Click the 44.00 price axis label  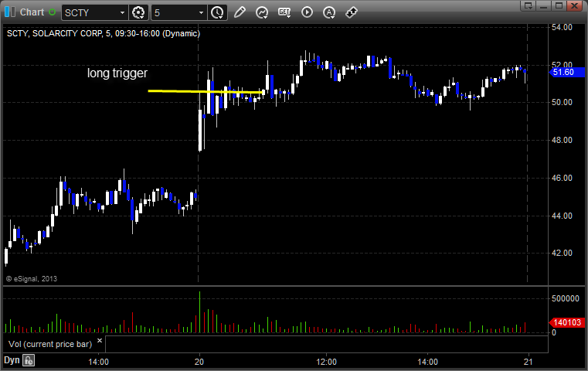tap(562, 216)
